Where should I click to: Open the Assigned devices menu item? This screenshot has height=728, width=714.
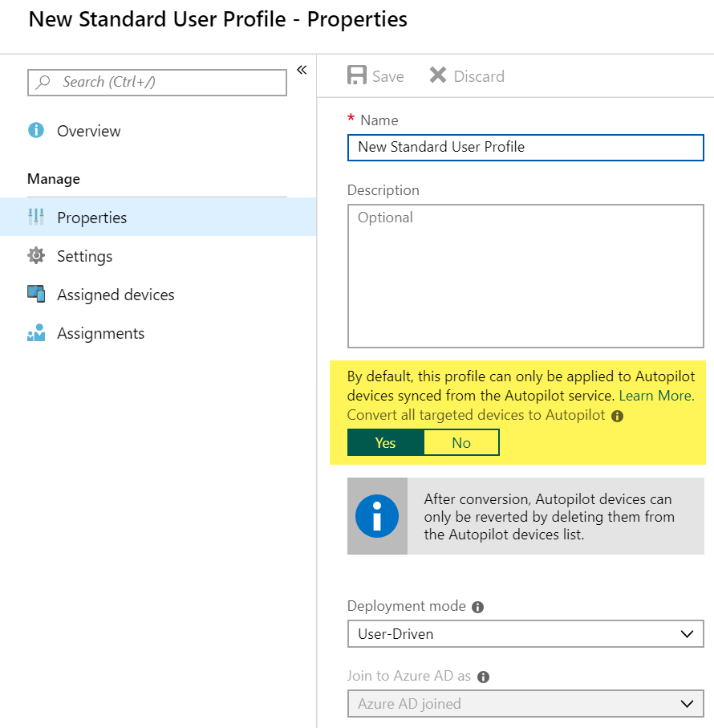(x=116, y=295)
